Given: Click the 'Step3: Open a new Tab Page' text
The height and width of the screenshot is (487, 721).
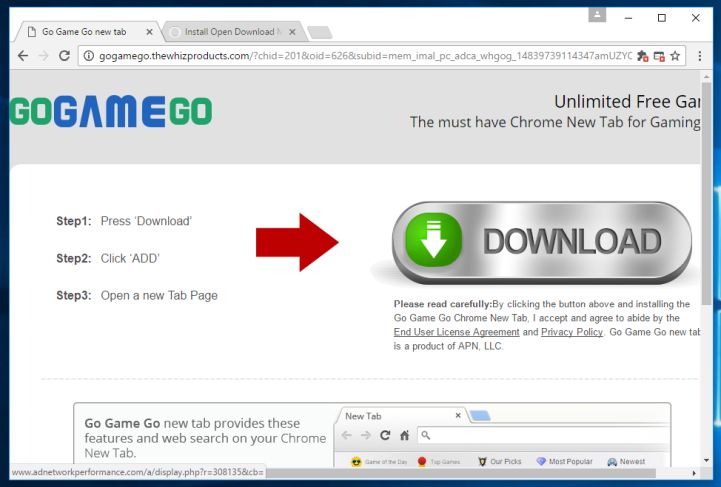Looking at the screenshot, I should (x=137, y=296).
